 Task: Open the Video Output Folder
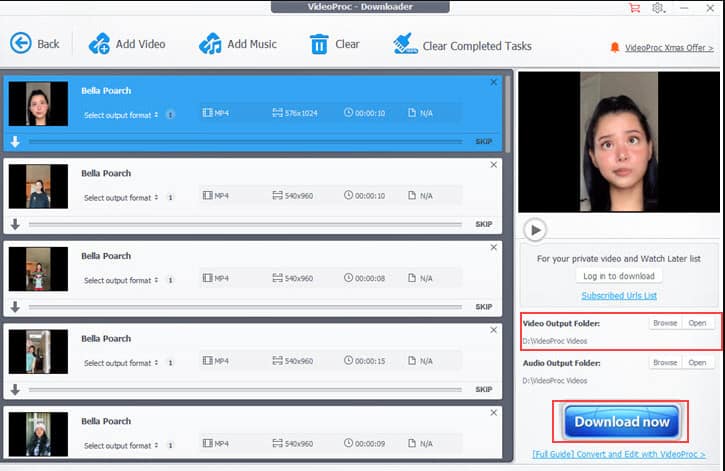697,323
